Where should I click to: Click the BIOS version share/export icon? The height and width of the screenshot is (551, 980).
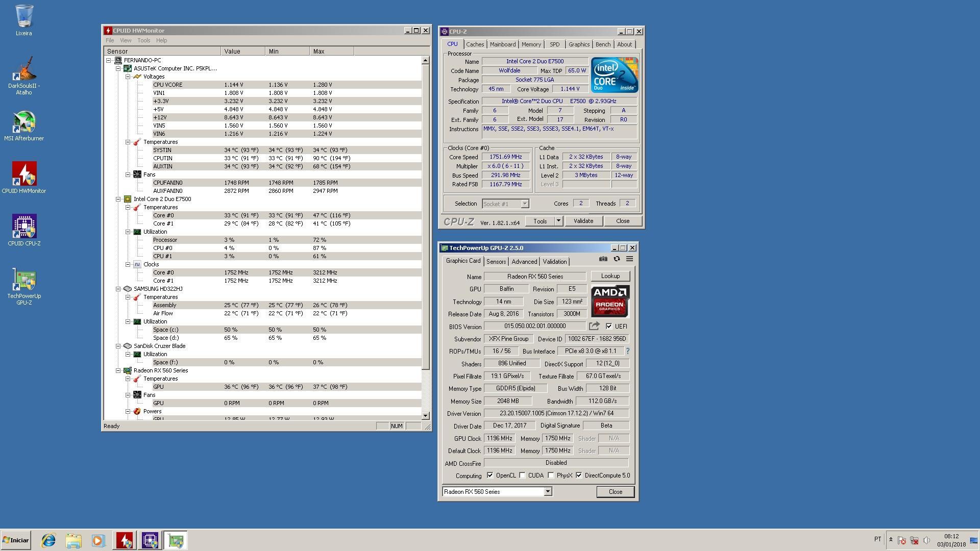tap(594, 326)
